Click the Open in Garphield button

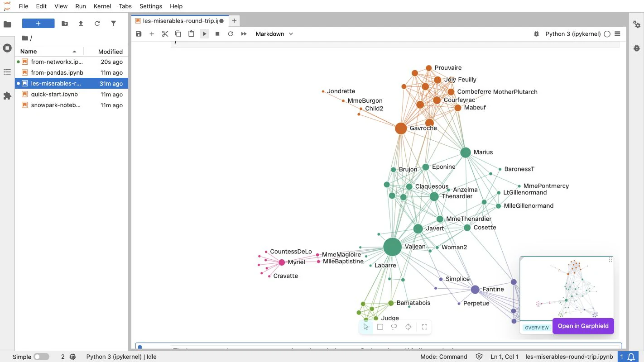pos(583,326)
